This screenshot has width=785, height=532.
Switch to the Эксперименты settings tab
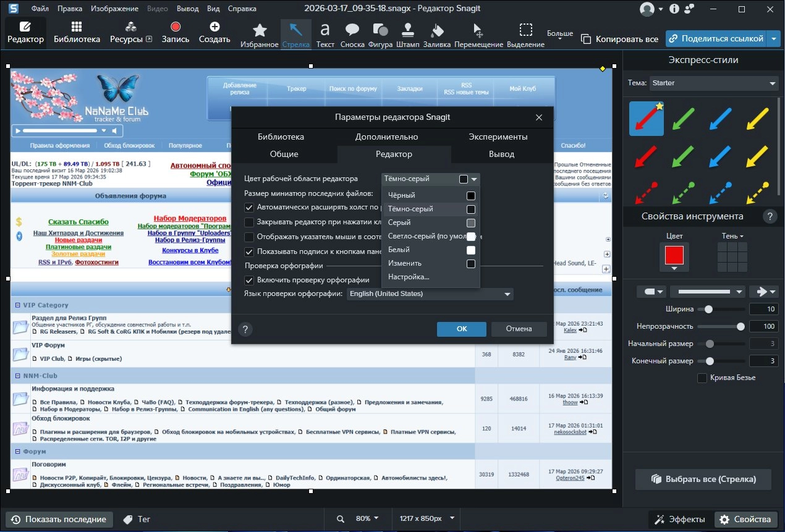click(498, 137)
